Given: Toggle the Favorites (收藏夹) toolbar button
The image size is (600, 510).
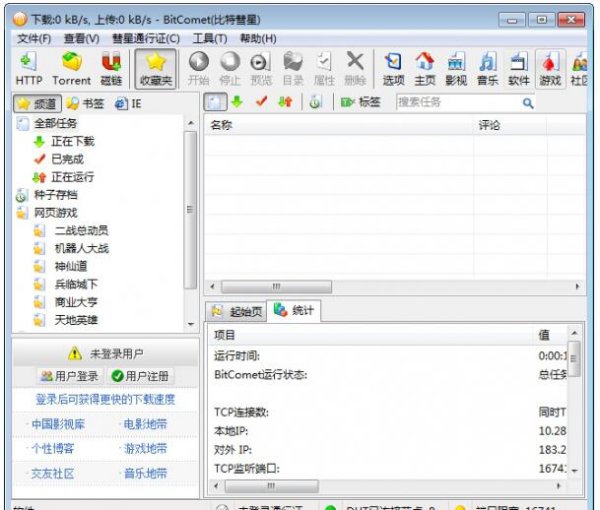Looking at the screenshot, I should coord(156,69).
